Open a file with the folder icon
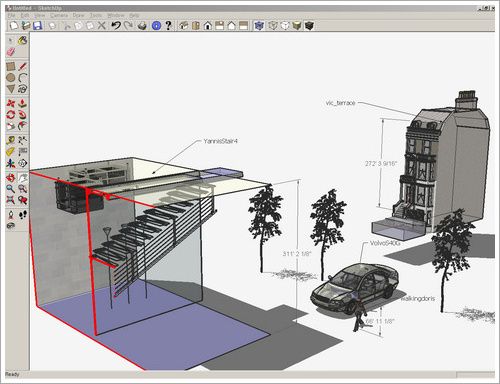This screenshot has height=384, width=500. (x=26, y=25)
